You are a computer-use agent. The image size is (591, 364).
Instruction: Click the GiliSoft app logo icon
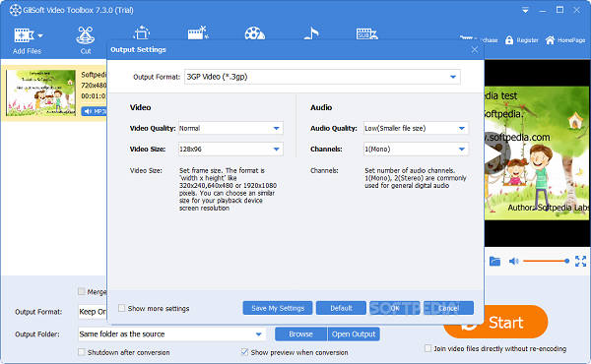point(15,10)
